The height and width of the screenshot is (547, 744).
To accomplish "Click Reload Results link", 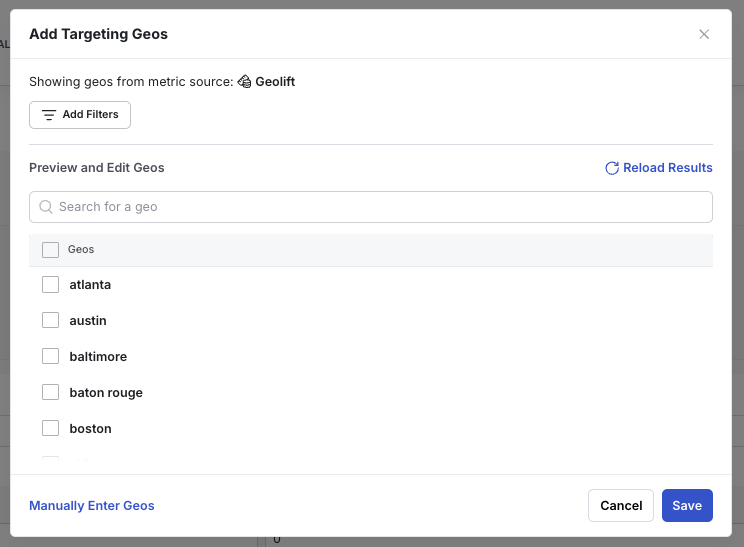I will pos(667,168).
